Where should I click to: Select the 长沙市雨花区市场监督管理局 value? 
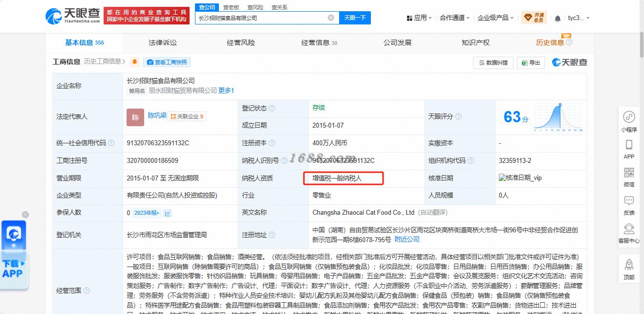167,235
